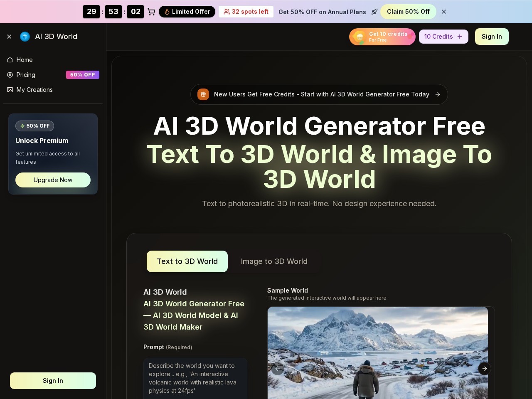Click Sign In button at sidebar bottom

[53, 381]
